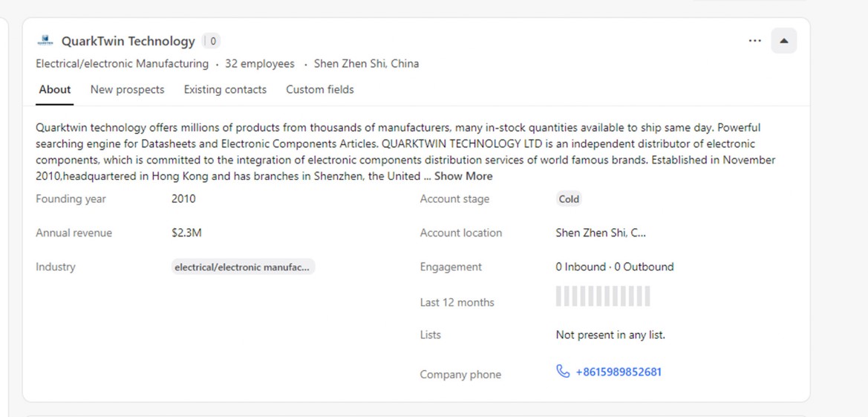868x417 pixels.
Task: Click the 'Not present in any list' text
Action: click(610, 335)
